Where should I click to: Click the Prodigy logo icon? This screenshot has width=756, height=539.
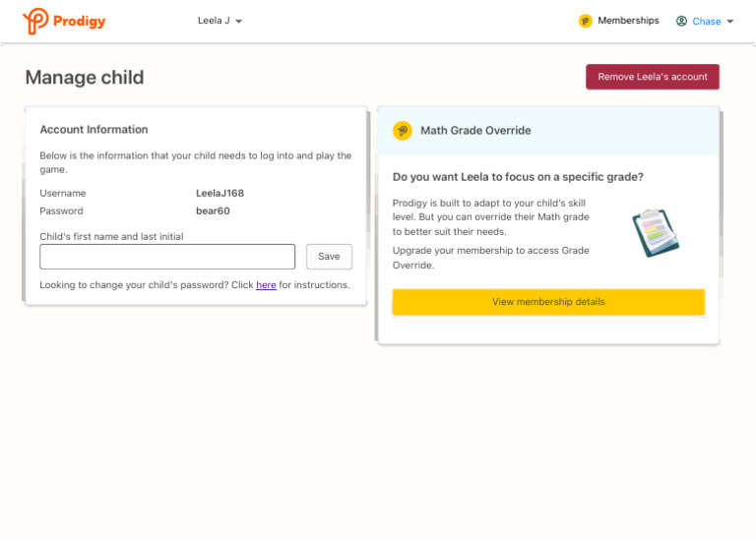[x=35, y=21]
